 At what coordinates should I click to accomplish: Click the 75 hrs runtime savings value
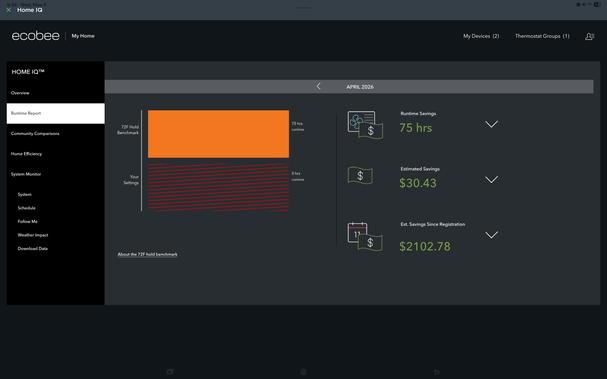coord(416,128)
